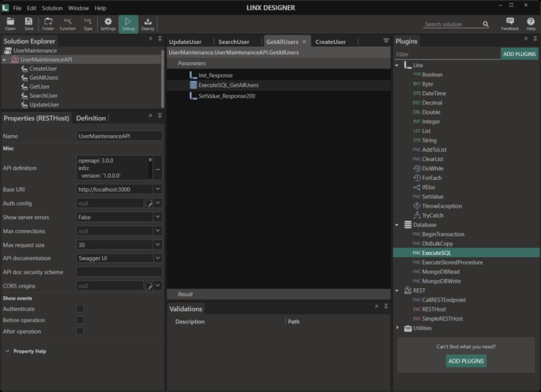
Task: Open the Help icon in toolbar
Action: pos(531,24)
